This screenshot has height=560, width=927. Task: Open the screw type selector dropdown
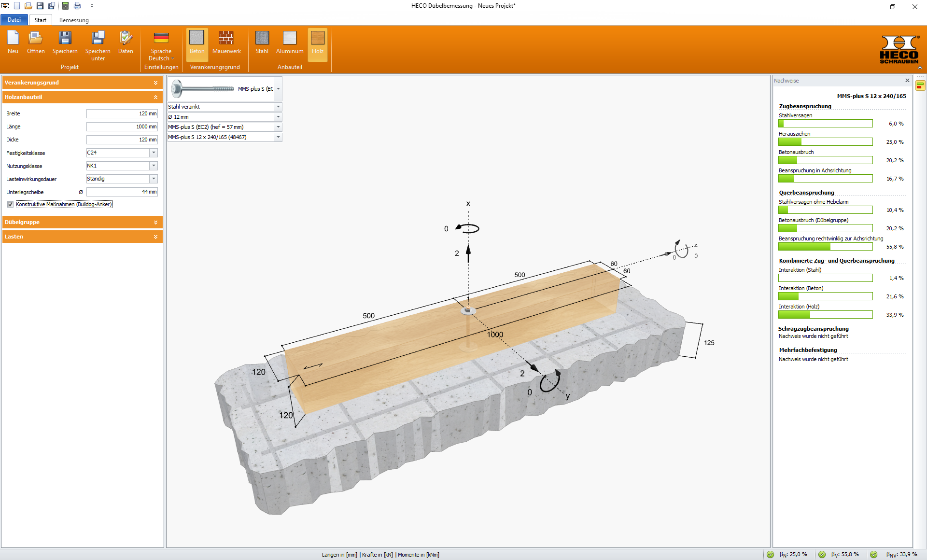click(278, 89)
